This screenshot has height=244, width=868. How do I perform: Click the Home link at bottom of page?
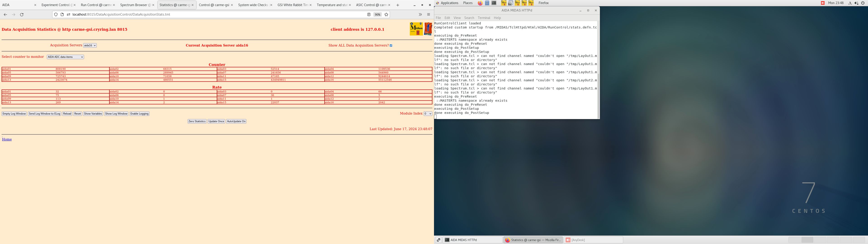pyautogui.click(x=7, y=139)
